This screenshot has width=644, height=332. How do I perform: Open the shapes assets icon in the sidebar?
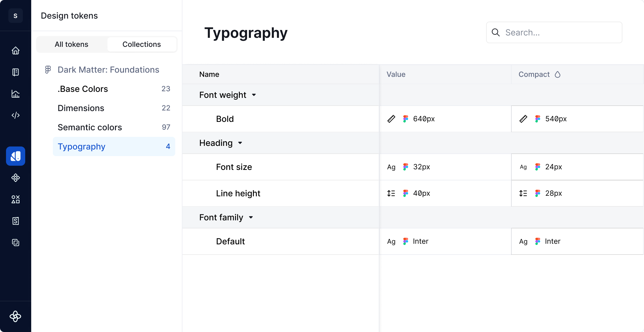15,199
